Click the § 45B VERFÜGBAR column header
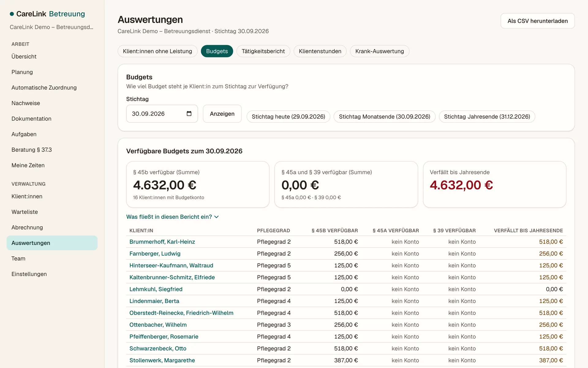Image resolution: width=588 pixels, height=368 pixels. [334, 231]
